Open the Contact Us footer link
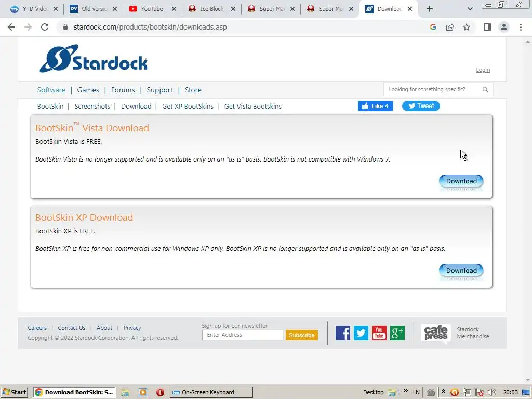The image size is (532, 399). coord(72,328)
